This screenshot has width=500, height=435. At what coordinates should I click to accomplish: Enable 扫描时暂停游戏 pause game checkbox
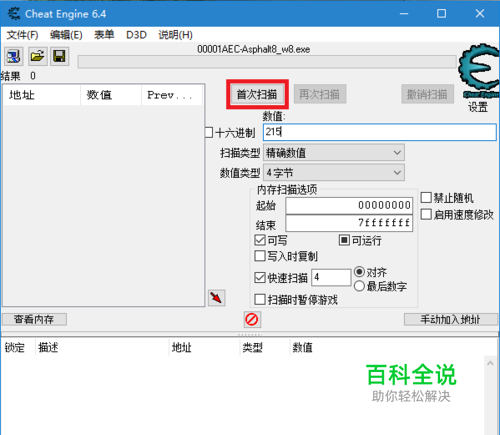coord(260,299)
